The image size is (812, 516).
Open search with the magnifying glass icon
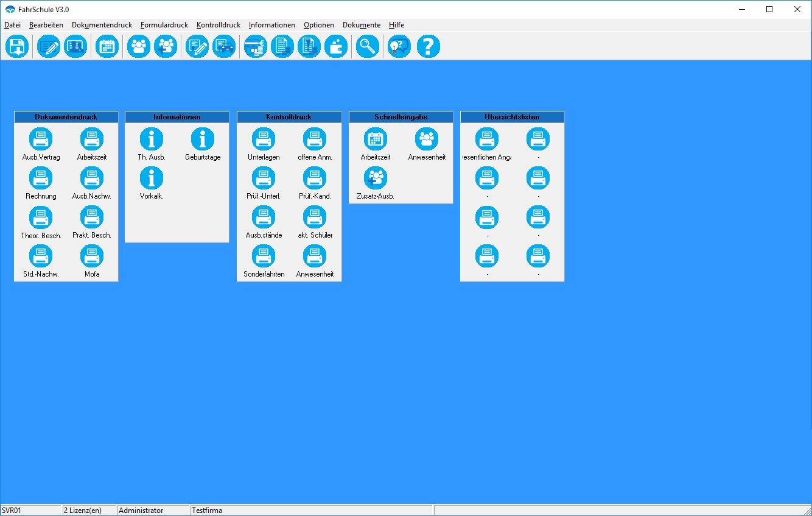pyautogui.click(x=368, y=46)
